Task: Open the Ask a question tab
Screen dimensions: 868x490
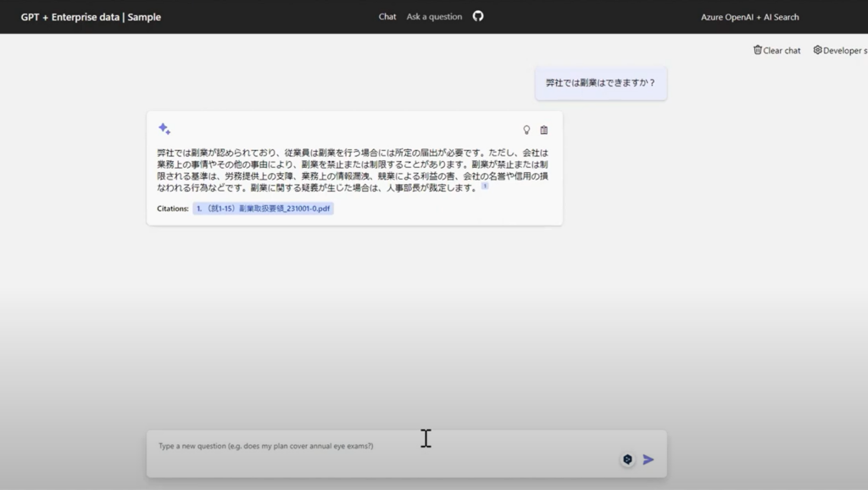Action: tap(434, 17)
